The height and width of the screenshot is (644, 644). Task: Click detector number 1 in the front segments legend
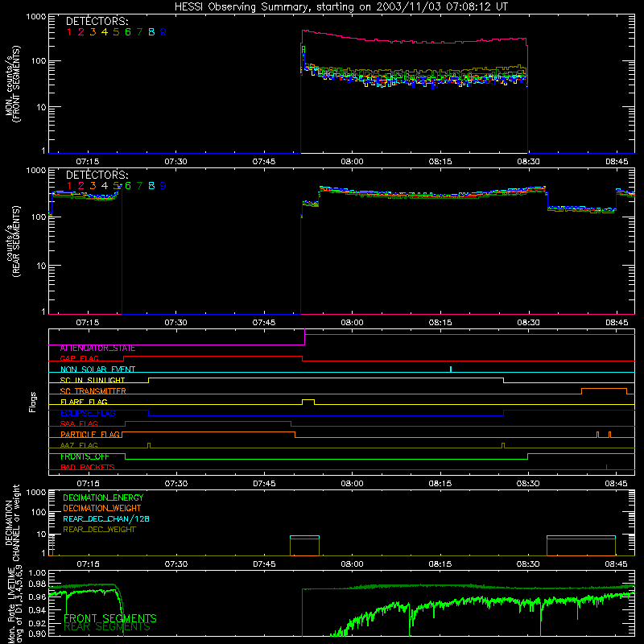[69, 32]
